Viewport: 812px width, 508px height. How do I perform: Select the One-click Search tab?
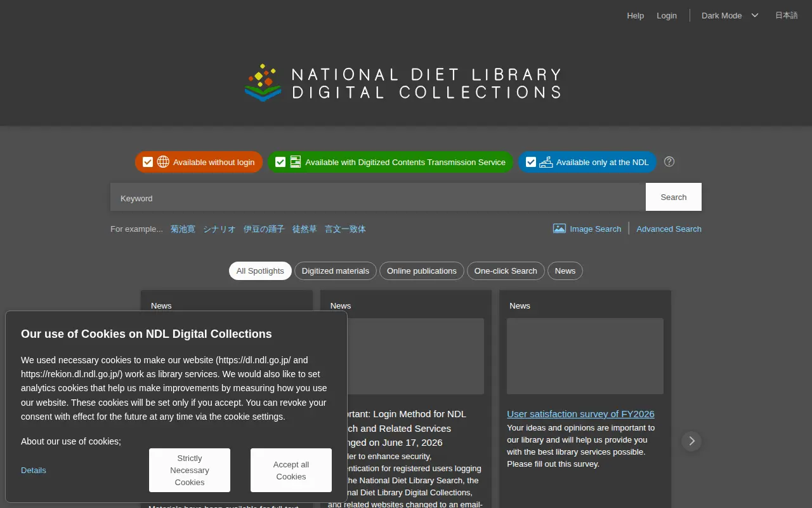coord(506,271)
